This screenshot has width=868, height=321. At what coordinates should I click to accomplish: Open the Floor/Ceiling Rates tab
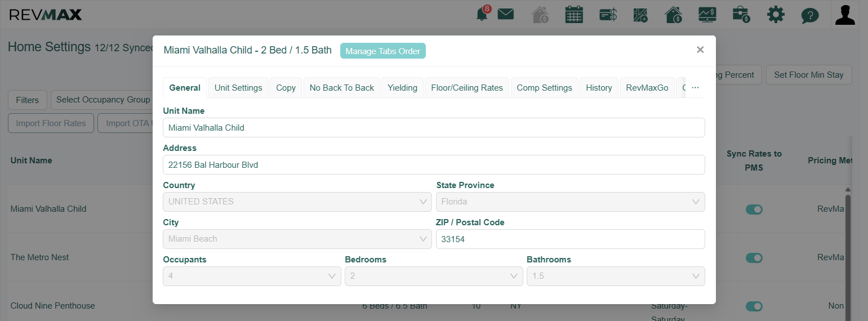tap(467, 88)
